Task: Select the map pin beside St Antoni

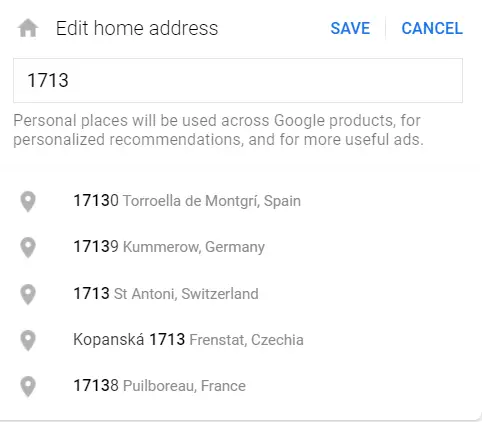Action: tap(28, 294)
